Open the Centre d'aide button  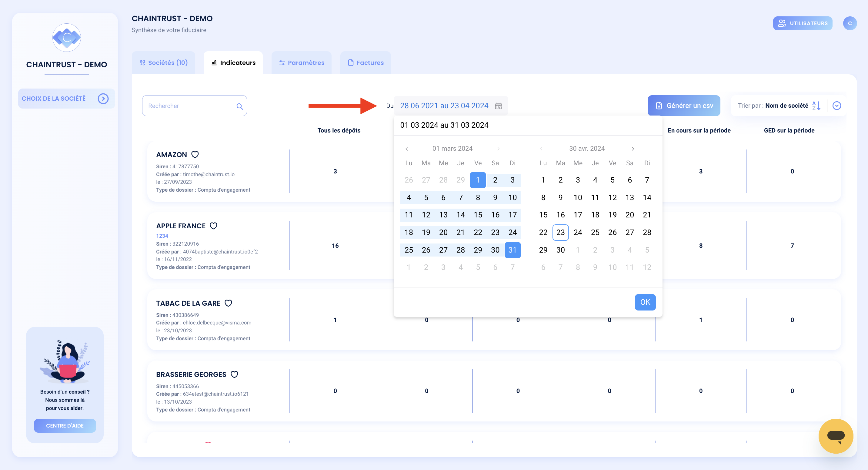pos(65,425)
